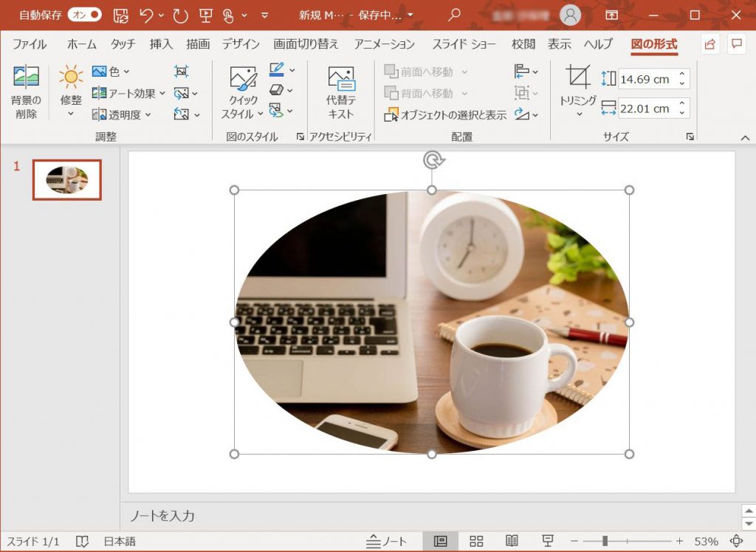The image size is (756, 552).
Task: Expand the Corrections (修整) dropdown
Action: 69,93
